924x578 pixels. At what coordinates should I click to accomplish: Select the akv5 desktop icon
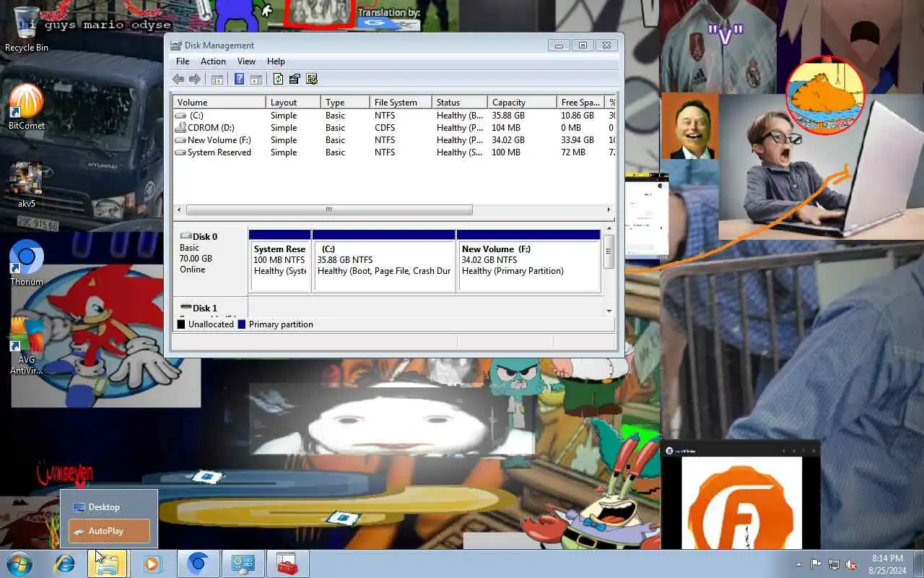27,185
